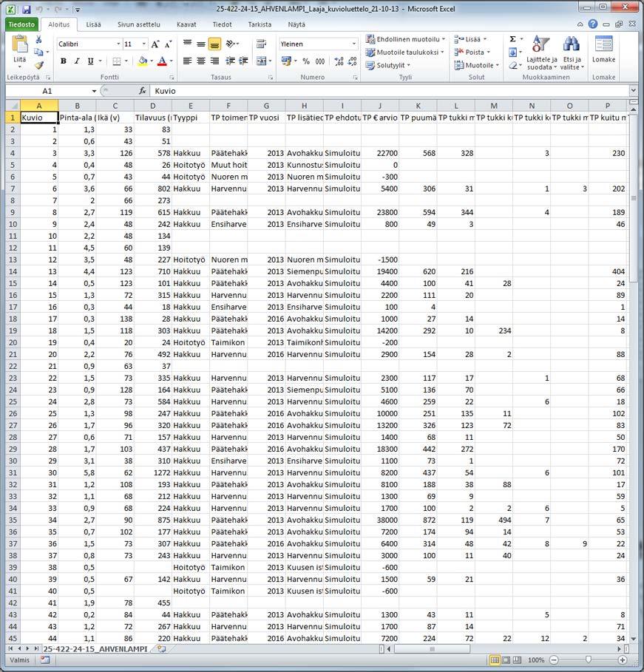The image size is (644, 672).
Task: Open the Calibri font name dropdown
Action: point(118,44)
